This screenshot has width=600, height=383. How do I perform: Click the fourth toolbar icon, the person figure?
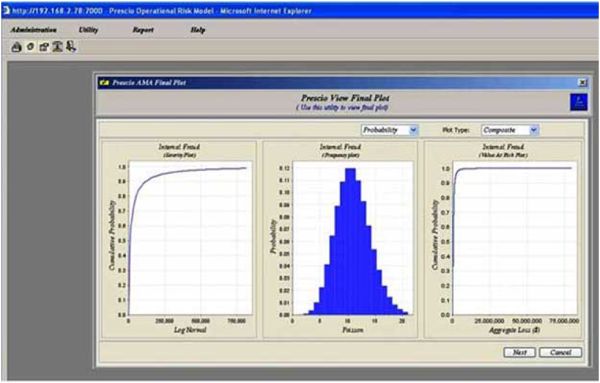(57, 47)
